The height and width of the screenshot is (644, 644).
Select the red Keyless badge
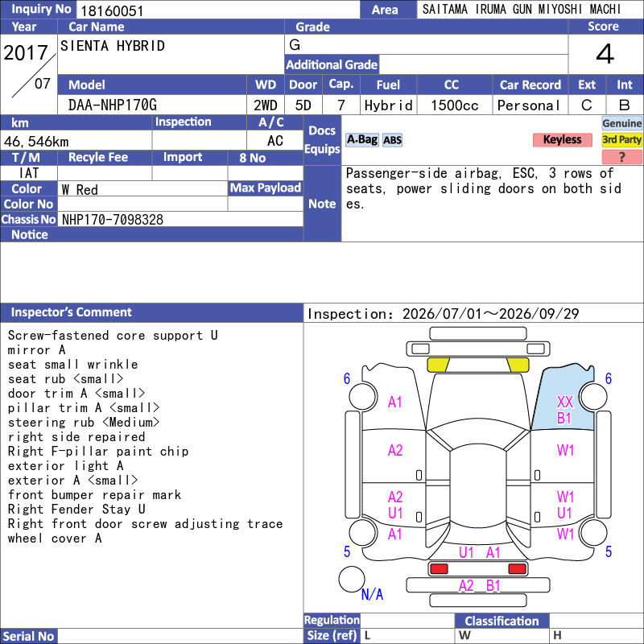[x=562, y=140]
